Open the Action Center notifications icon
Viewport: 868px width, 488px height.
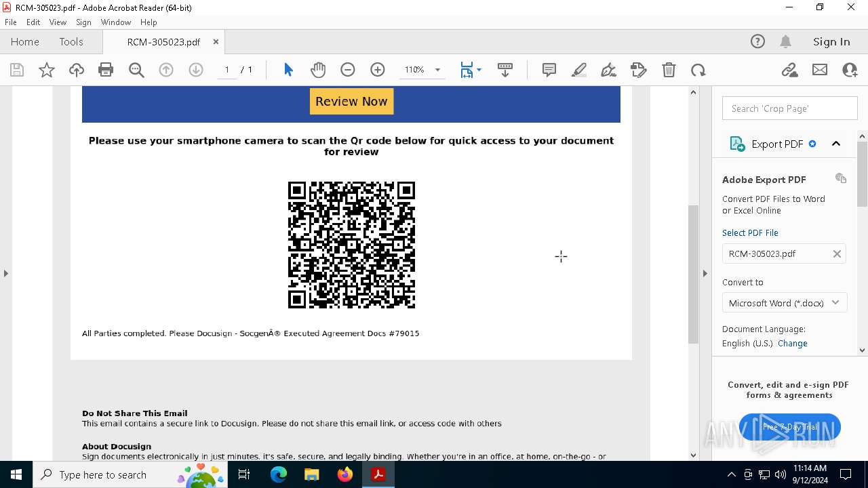click(846, 474)
